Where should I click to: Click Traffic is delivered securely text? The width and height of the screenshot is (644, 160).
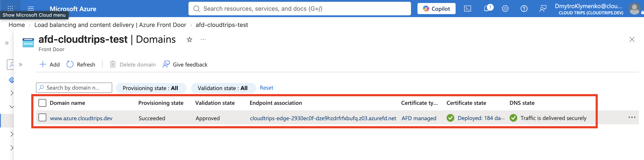[x=553, y=118]
